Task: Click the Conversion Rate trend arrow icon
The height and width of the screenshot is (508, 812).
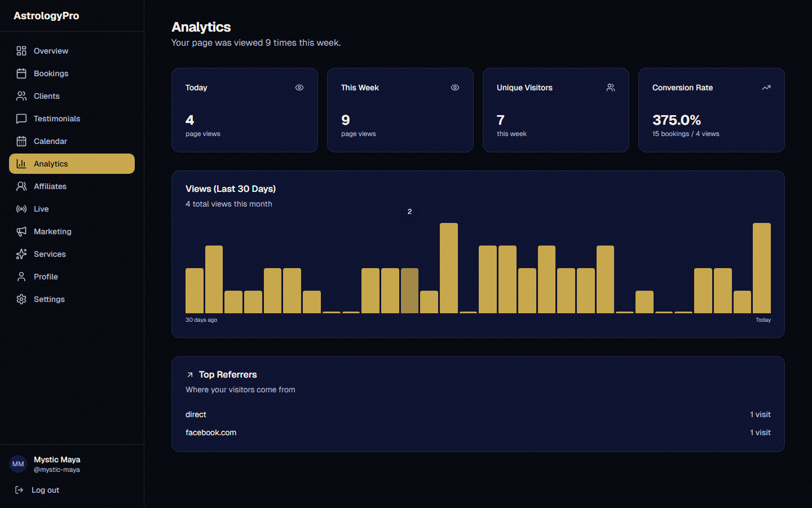Action: (x=766, y=87)
